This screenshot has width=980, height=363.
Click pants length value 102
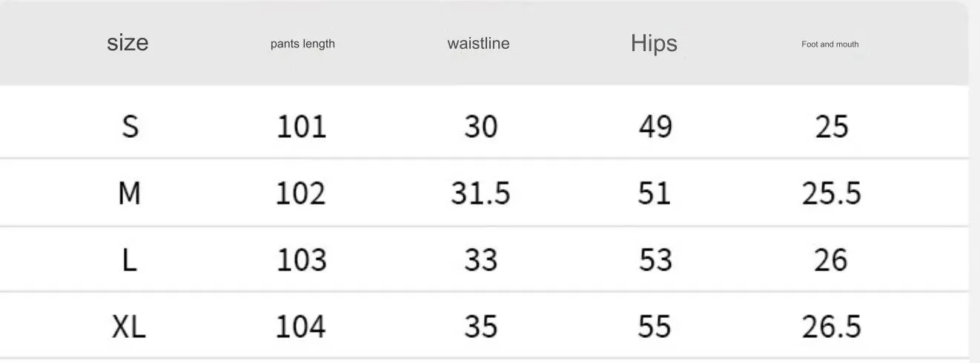301,193
